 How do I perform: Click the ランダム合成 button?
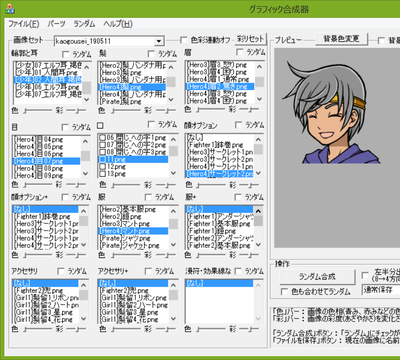coord(317,277)
